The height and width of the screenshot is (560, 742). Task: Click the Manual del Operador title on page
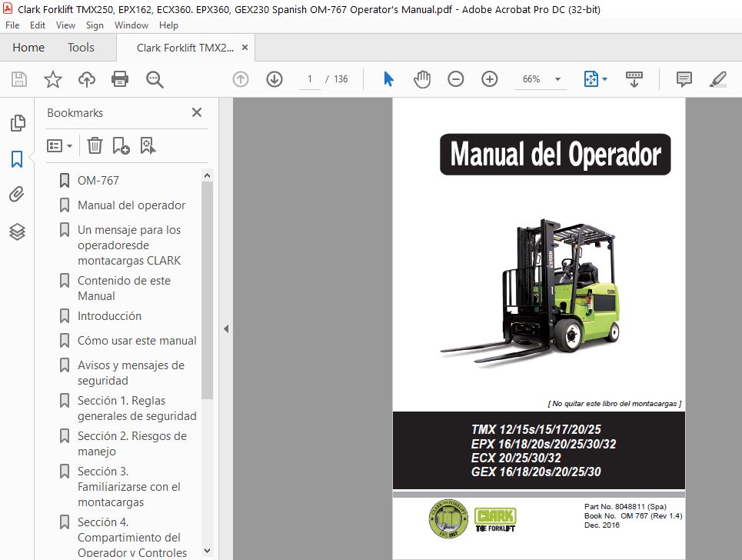tap(555, 155)
